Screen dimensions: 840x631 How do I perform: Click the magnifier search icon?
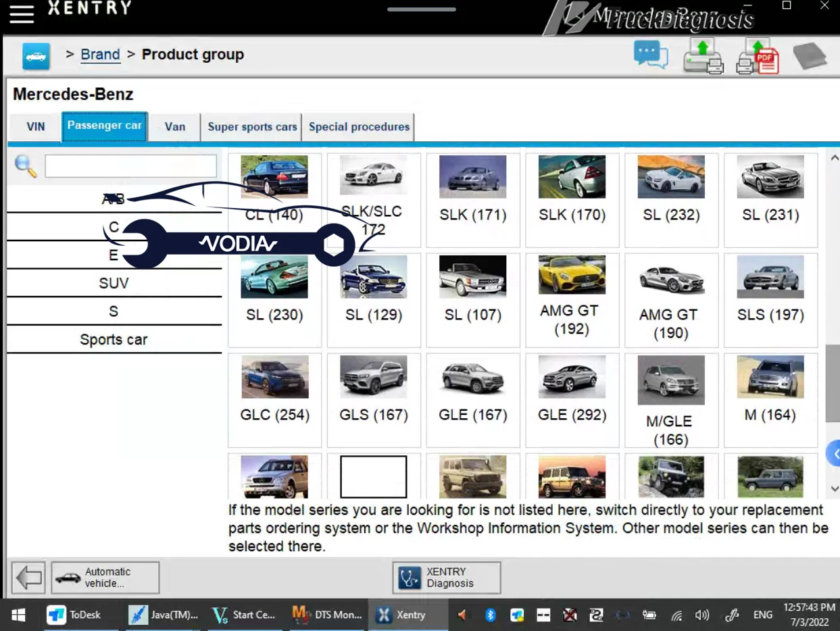26,166
